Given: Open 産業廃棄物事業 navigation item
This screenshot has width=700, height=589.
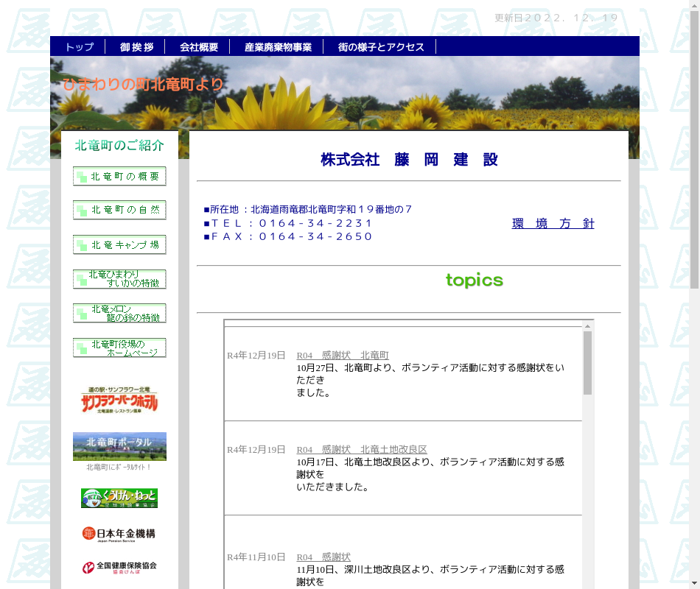Looking at the screenshot, I should [278, 47].
